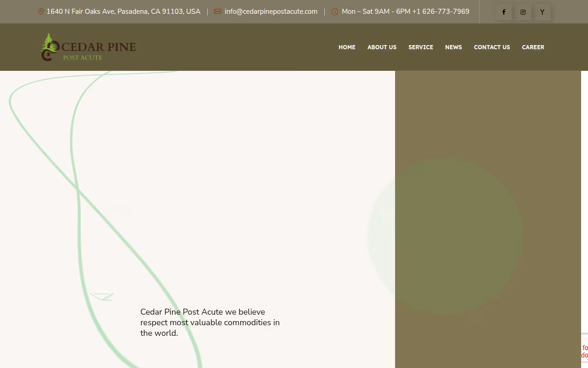Click the business hours and phone text
The width and height of the screenshot is (588, 368).
point(406,11)
